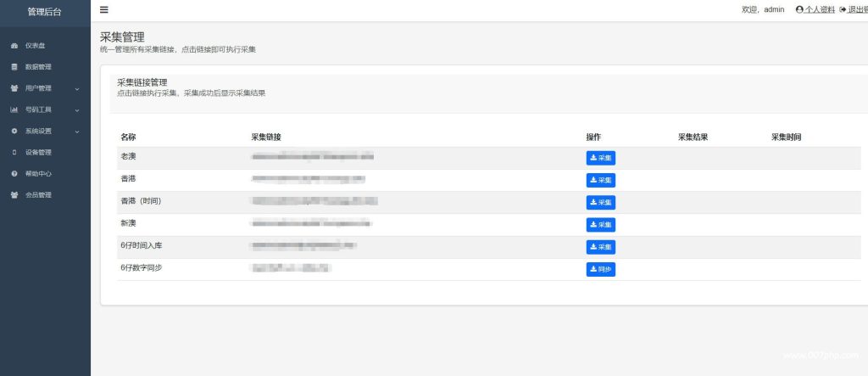Open the blurred link in 新澳 row

pyautogui.click(x=311, y=223)
